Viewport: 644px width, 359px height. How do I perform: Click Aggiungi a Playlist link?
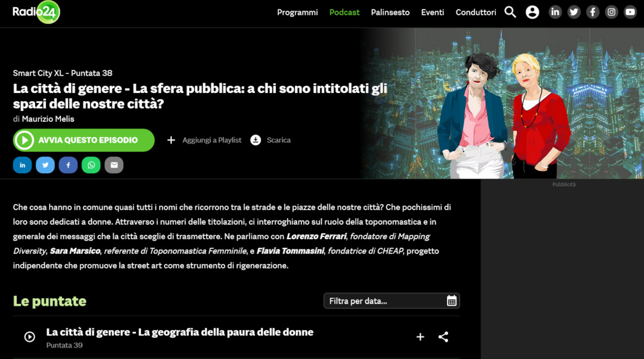coord(204,140)
